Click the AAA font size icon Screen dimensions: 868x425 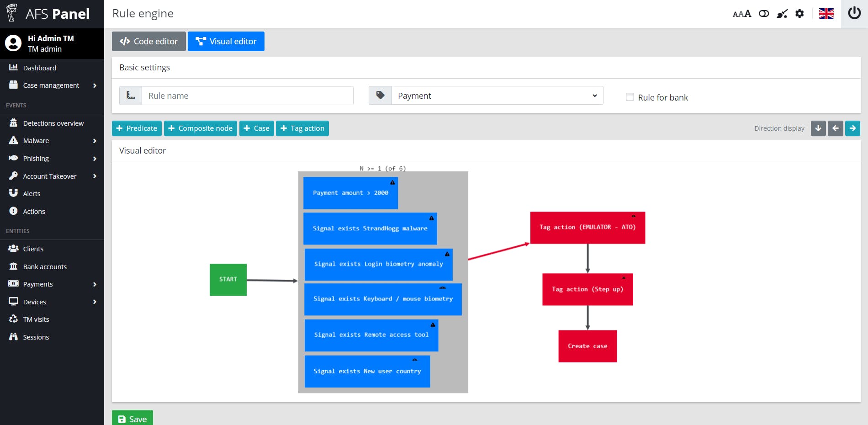(742, 14)
